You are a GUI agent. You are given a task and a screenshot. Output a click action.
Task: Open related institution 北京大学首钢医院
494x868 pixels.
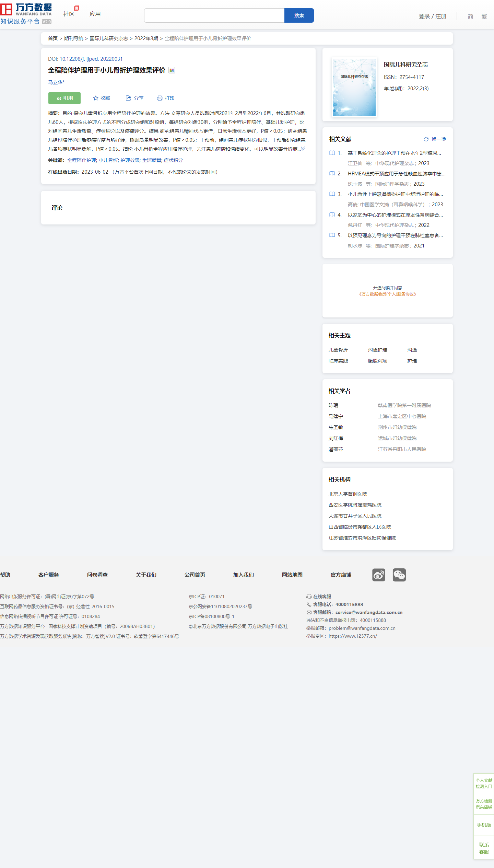348,494
